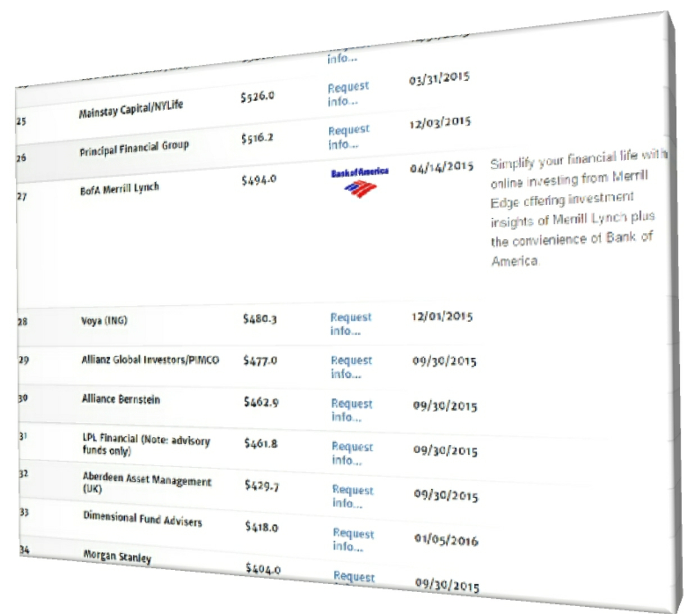The height and width of the screenshot is (614, 700).
Task: Click the 03/31/2015 date
Action: (439, 78)
